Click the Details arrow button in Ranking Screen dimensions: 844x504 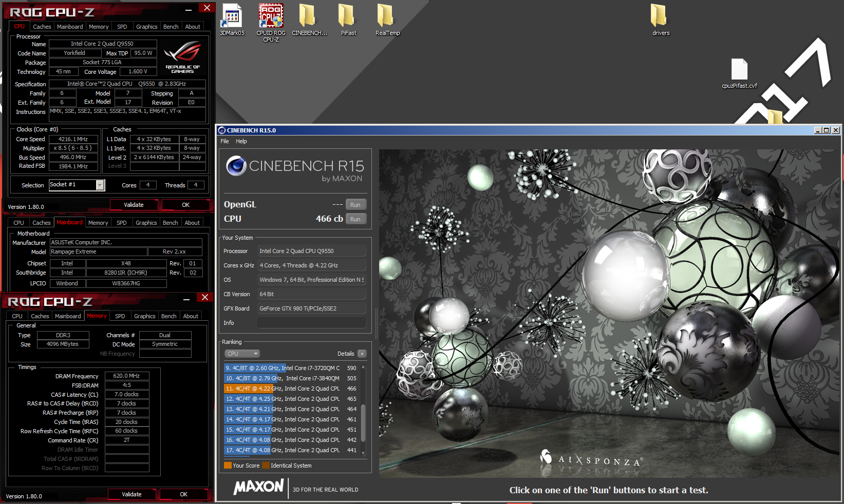point(362,354)
